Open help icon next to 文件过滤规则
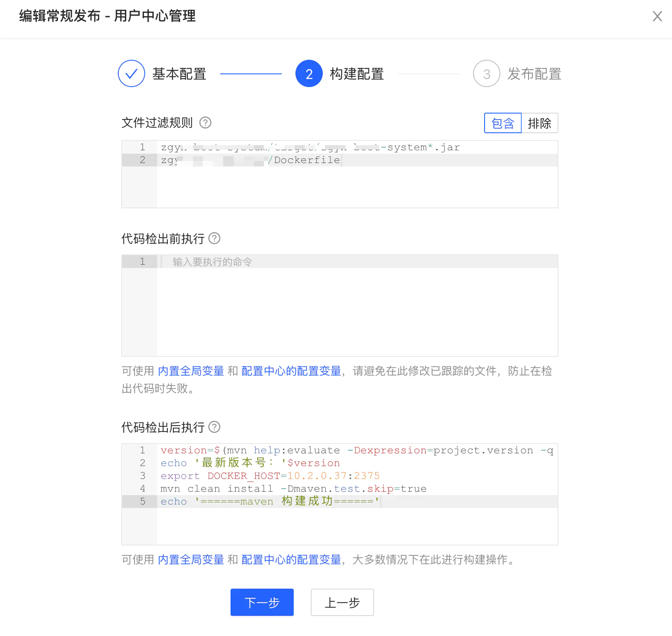Screen dimensions: 672x636 (205, 123)
